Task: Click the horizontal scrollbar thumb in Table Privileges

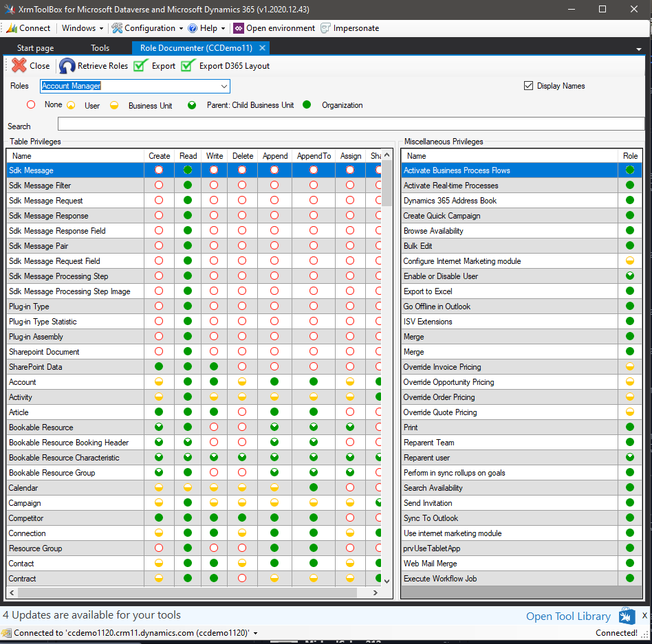Action: click(x=187, y=592)
